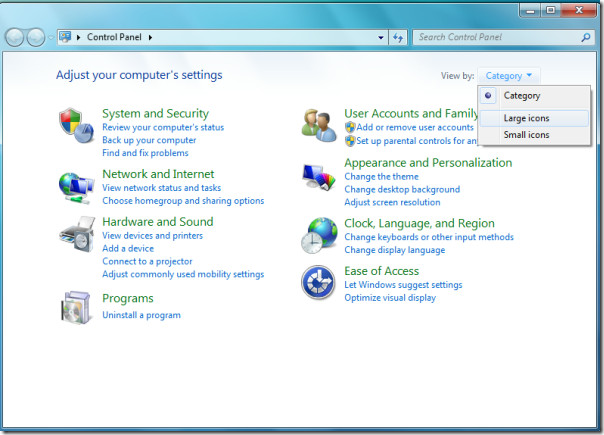The image size is (604, 435).
Task: Open Programs disc box icon
Action: tap(76, 307)
